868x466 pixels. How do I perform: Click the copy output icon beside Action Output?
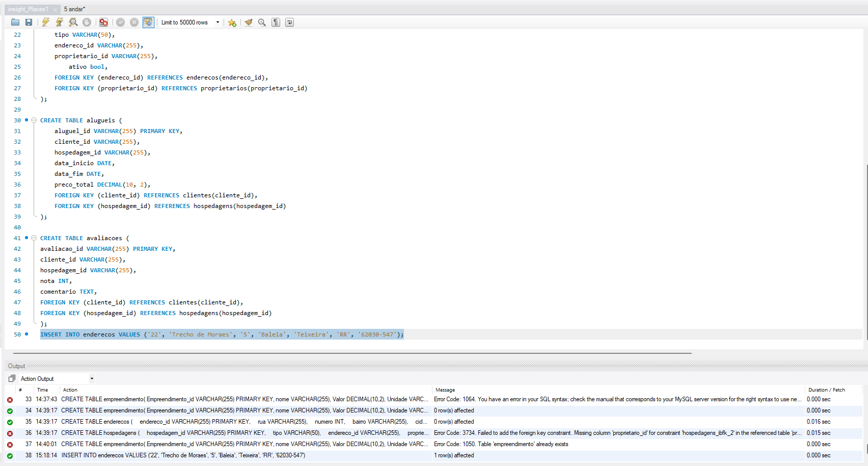click(12, 378)
